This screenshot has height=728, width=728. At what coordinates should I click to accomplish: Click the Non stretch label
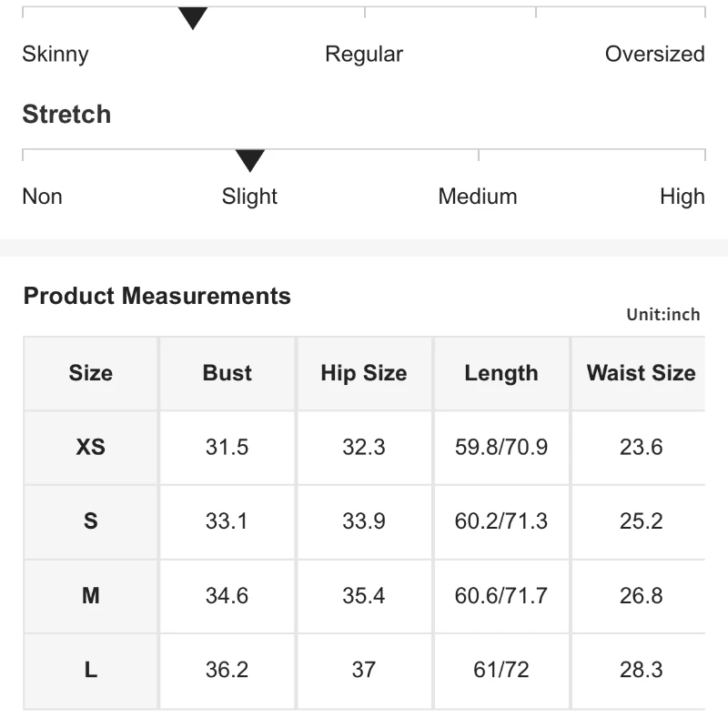42,197
